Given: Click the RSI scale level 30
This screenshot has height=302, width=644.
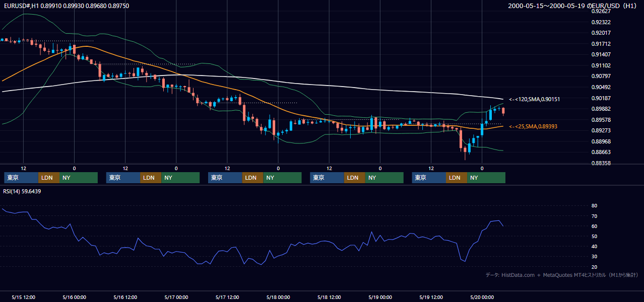Looking at the screenshot, I should pyautogui.click(x=594, y=257).
